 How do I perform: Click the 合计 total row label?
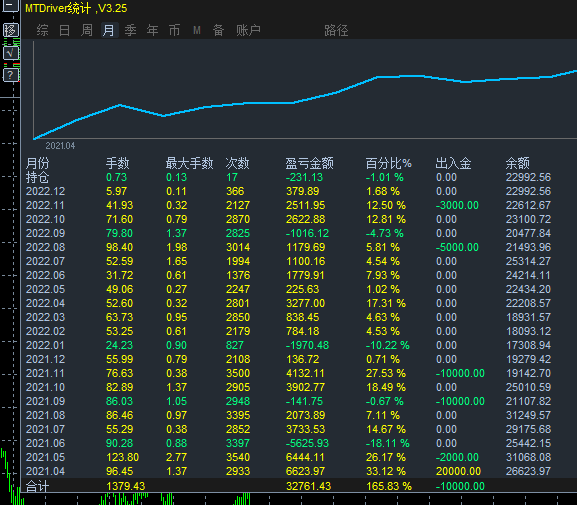coord(38,486)
